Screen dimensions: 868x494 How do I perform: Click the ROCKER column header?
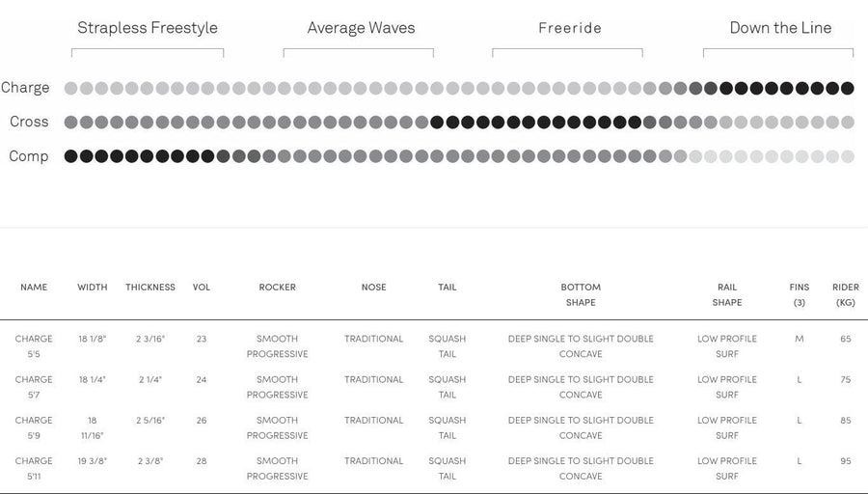(278, 287)
